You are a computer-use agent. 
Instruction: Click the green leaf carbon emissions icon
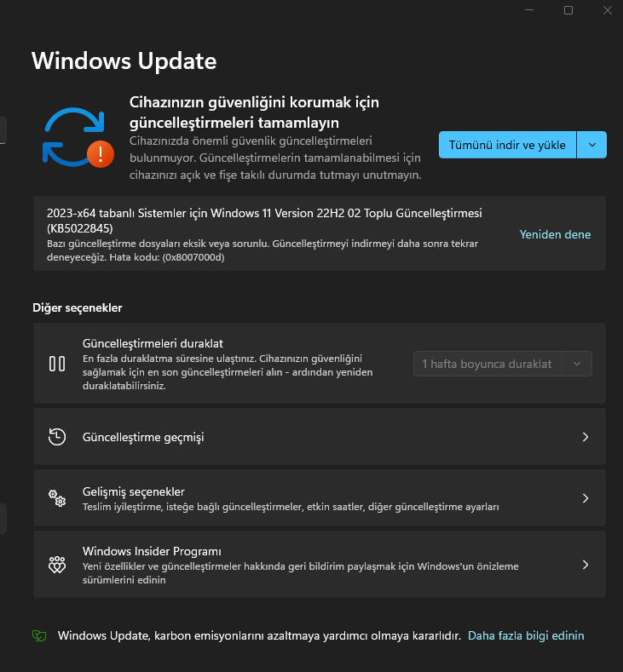[x=39, y=635]
